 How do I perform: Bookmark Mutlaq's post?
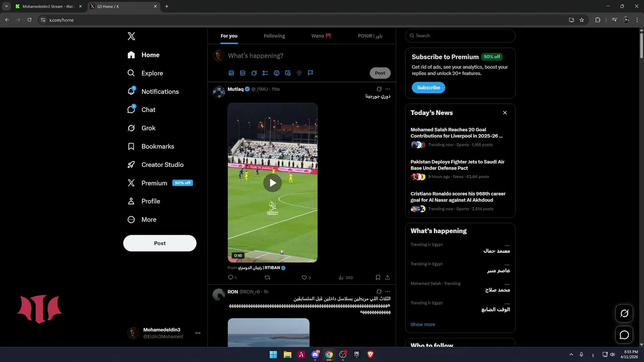click(x=378, y=278)
